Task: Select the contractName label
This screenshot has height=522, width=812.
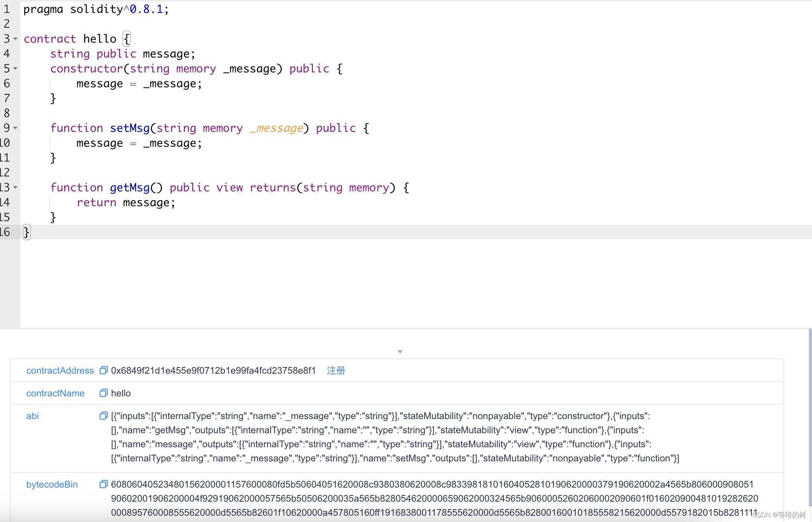Action: (x=55, y=393)
